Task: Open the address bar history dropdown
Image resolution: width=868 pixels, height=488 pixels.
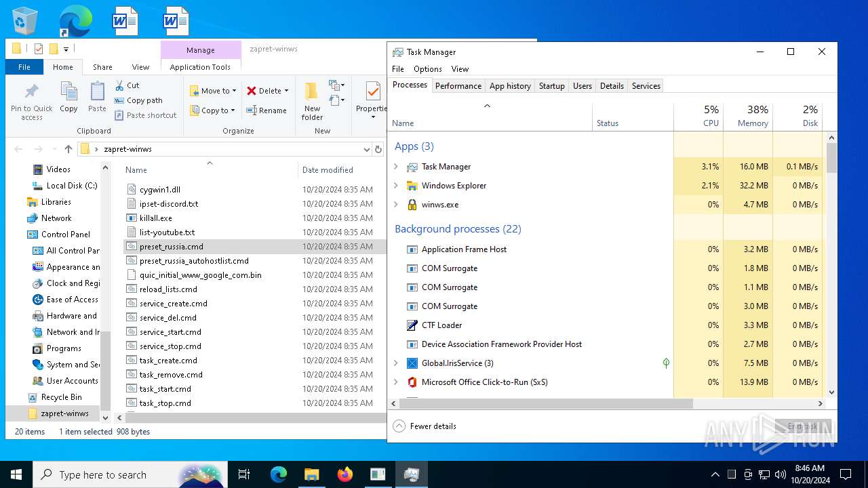Action: 366,149
